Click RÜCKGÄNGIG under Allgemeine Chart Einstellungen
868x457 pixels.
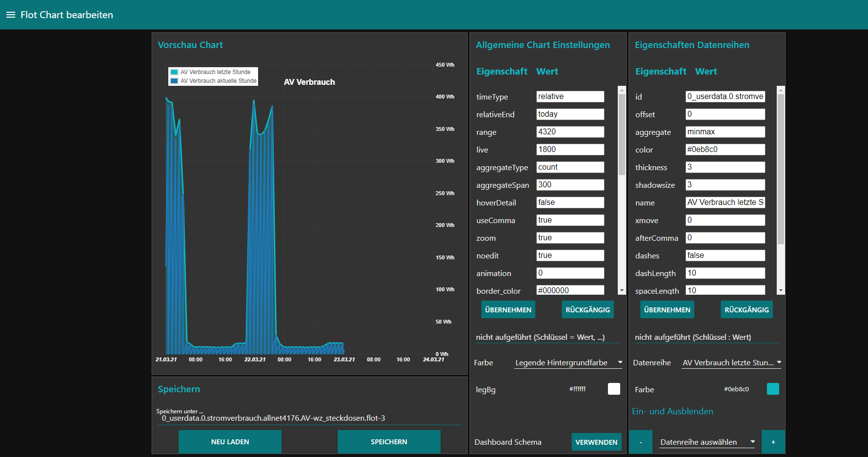(x=588, y=309)
